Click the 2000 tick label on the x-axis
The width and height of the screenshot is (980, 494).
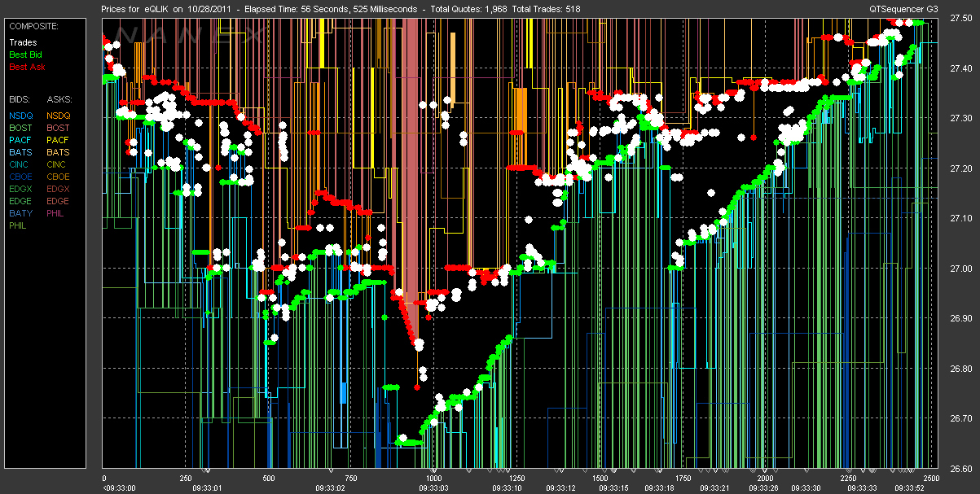(x=764, y=479)
